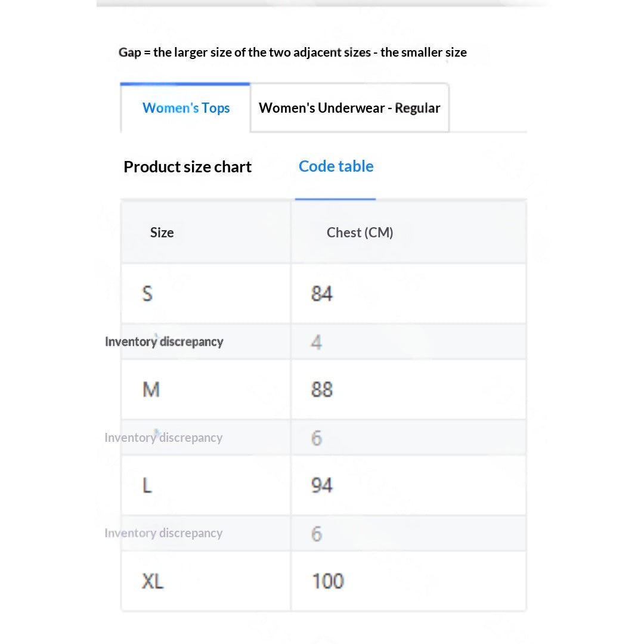Open the Women's Underwear - Regular tab
Image resolution: width=644 pixels, height=644 pixels.
[349, 108]
